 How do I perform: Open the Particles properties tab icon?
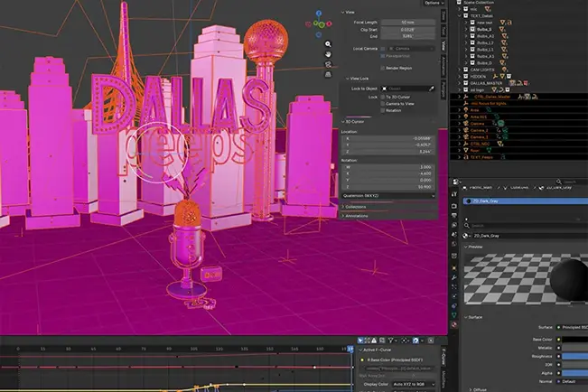[454, 287]
